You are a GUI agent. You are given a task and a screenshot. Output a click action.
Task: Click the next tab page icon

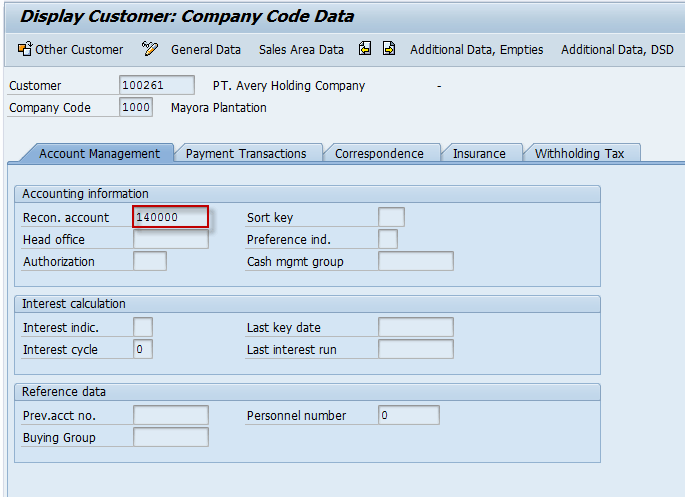coord(389,48)
